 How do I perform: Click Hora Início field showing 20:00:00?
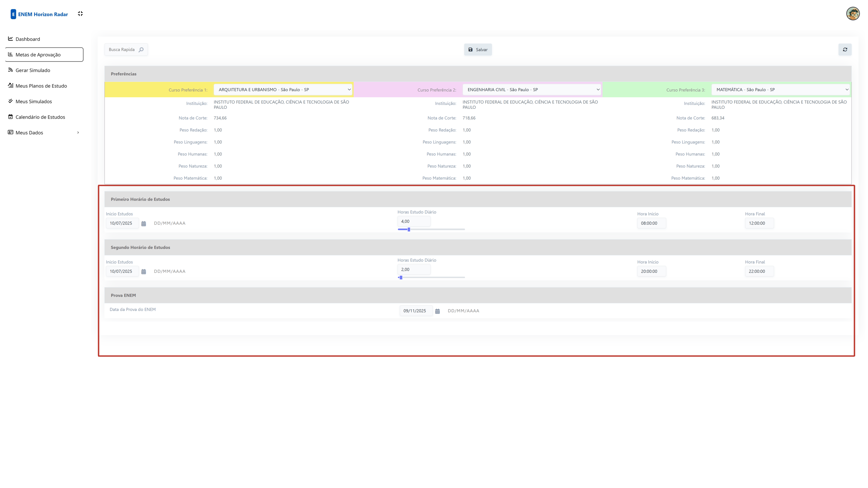(651, 271)
